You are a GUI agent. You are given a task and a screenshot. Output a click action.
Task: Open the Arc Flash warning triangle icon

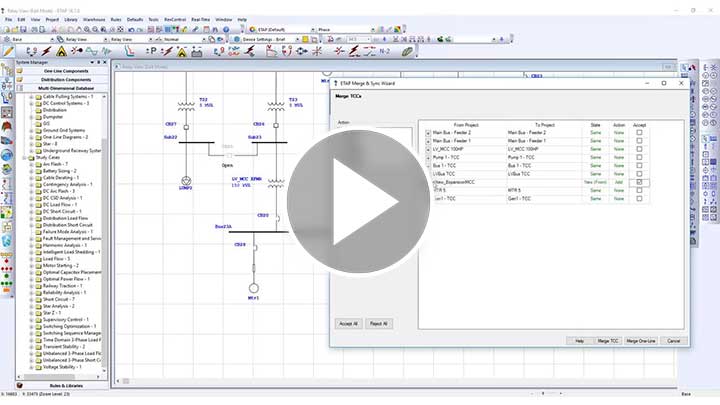pyautogui.click(x=62, y=51)
